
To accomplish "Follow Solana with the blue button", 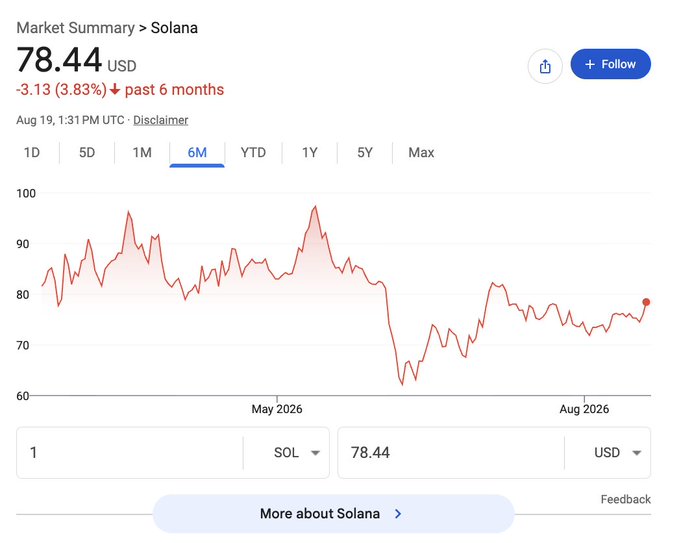I will click(x=610, y=64).
